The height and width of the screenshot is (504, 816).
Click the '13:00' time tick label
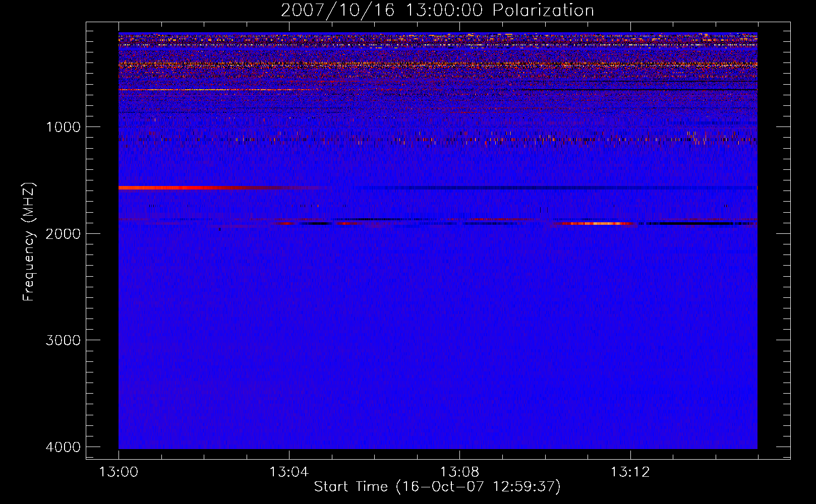point(119,472)
